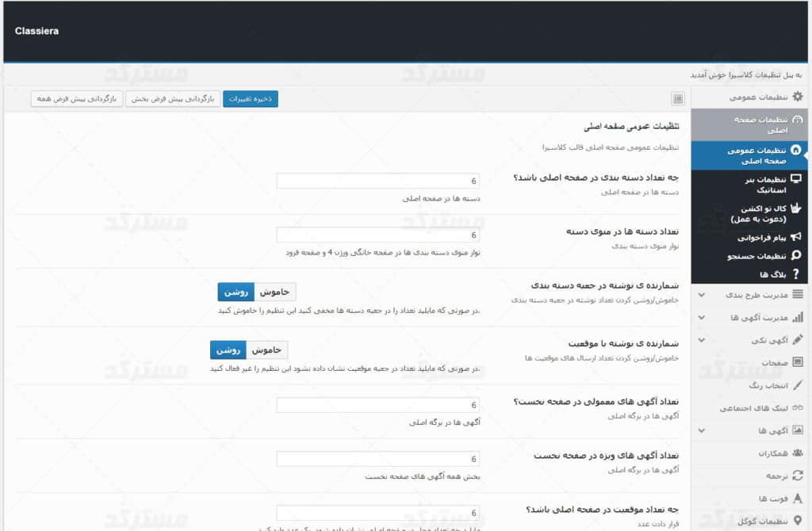Click the brush icon for انتخاب رنگ

[798, 385]
